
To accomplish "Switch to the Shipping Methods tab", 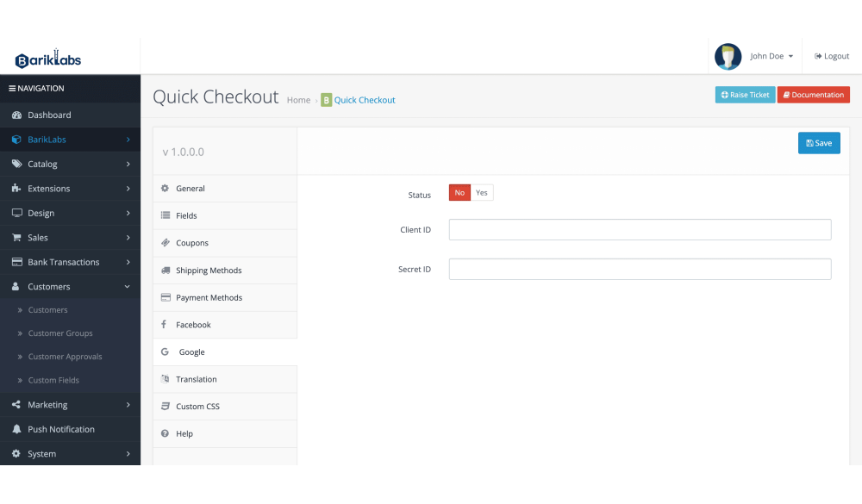I will (x=209, y=271).
